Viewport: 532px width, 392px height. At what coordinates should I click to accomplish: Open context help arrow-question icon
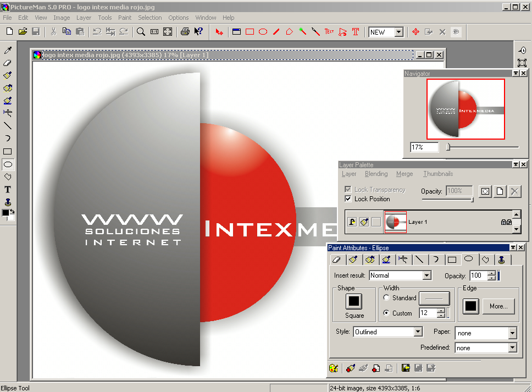coord(198,31)
